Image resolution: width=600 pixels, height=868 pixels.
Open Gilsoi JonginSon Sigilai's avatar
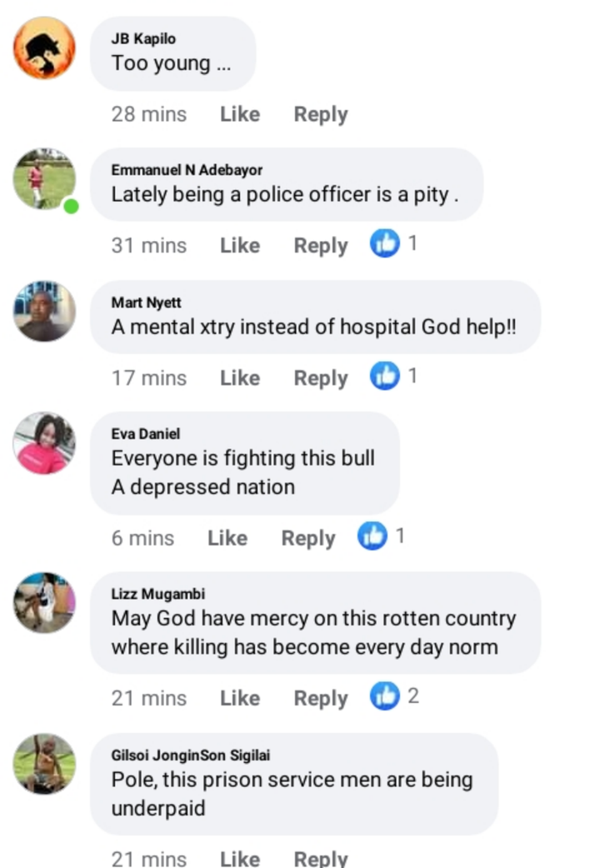pos(44,764)
